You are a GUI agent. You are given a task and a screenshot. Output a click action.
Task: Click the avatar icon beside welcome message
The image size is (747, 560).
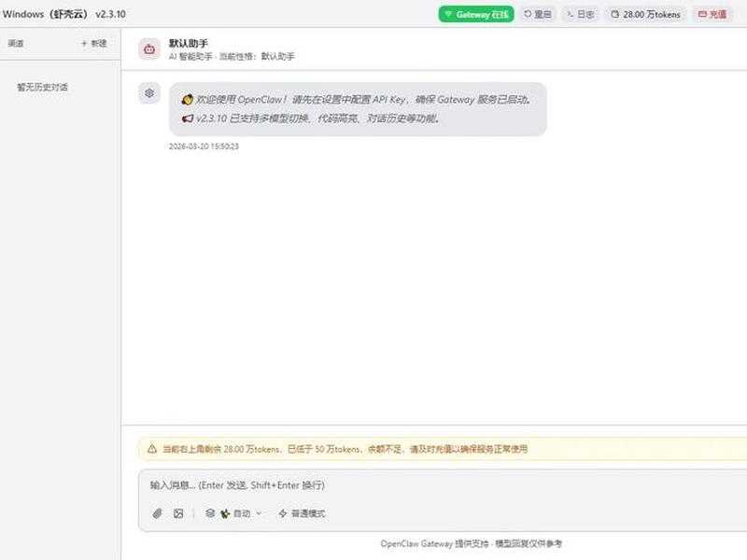coord(149,92)
